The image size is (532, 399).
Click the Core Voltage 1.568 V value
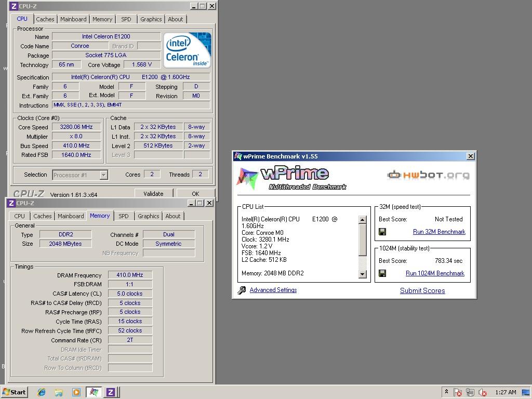click(142, 64)
